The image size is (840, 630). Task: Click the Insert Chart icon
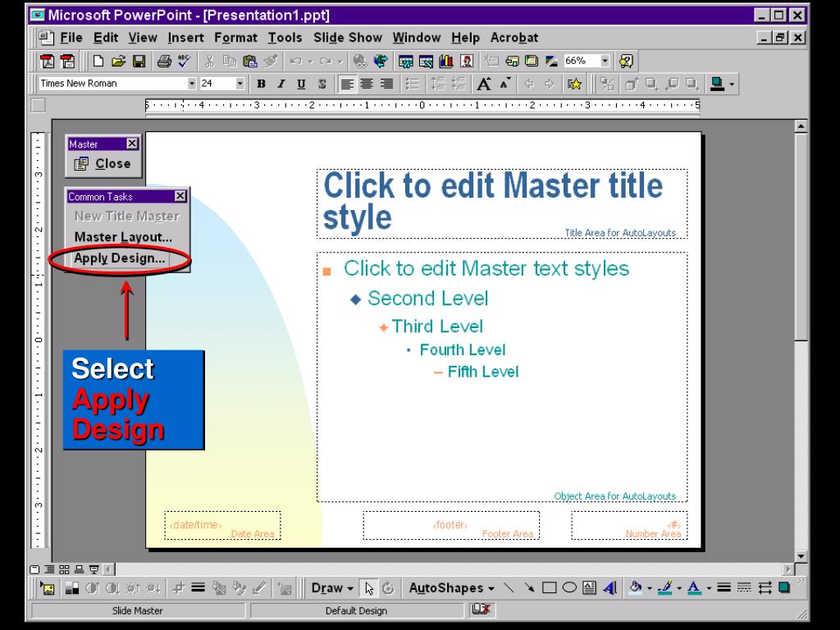coord(446,61)
